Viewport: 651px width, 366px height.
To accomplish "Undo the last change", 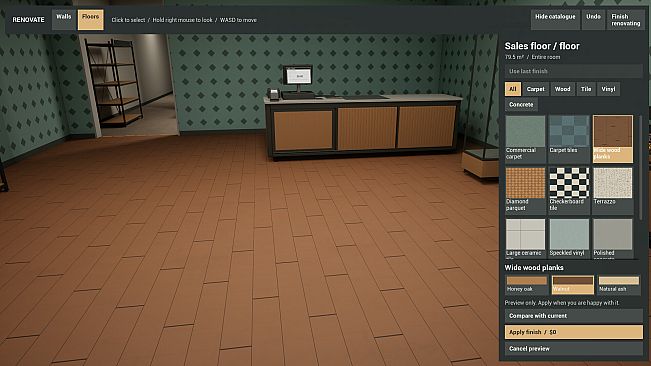I will [593, 20].
